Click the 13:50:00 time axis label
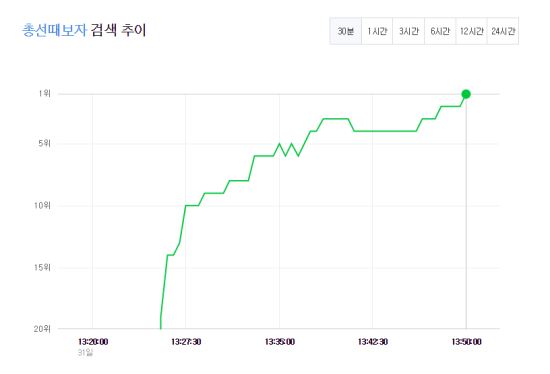 tap(466, 341)
